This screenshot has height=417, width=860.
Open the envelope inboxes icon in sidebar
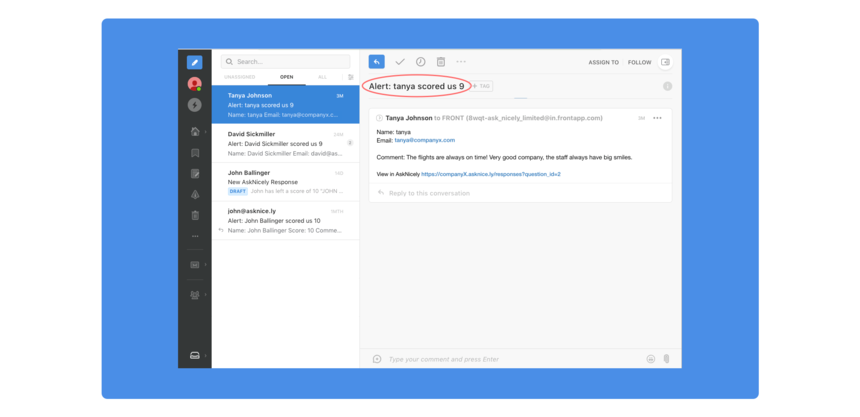(195, 264)
